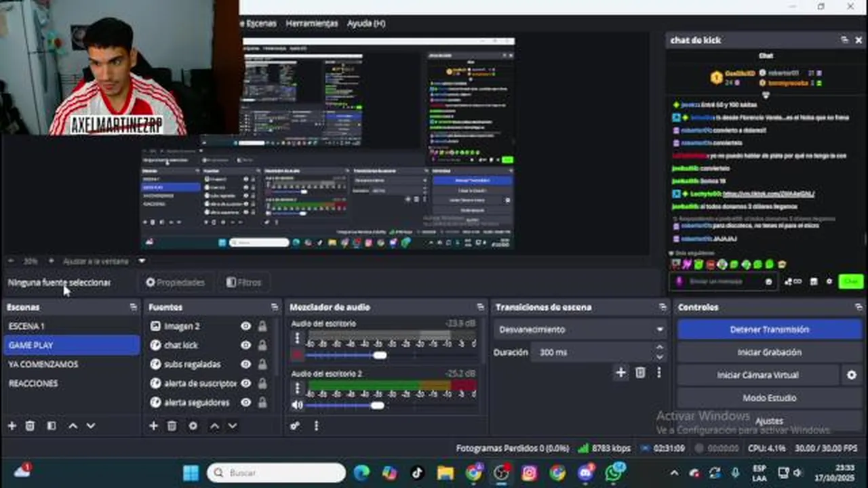
Task: Undock the Escenas panel
Action: tap(133, 307)
